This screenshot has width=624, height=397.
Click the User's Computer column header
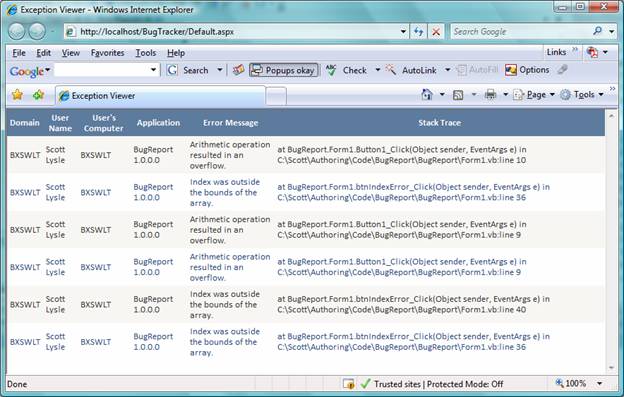click(x=103, y=123)
